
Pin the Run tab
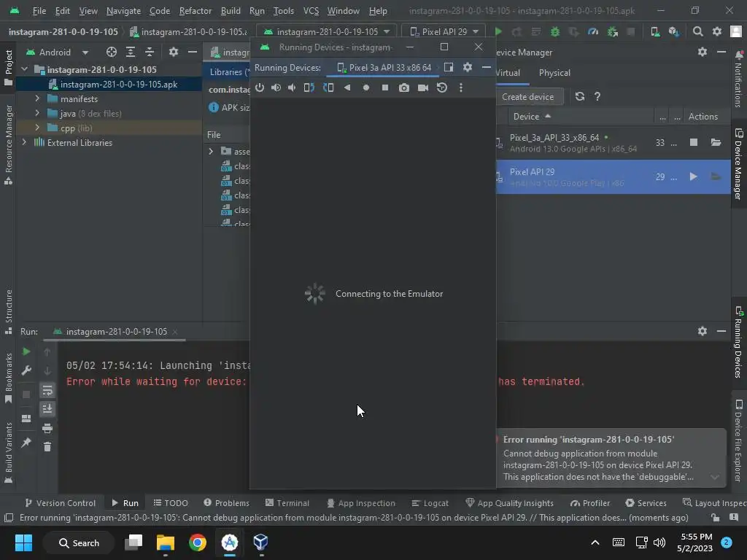pos(26,443)
